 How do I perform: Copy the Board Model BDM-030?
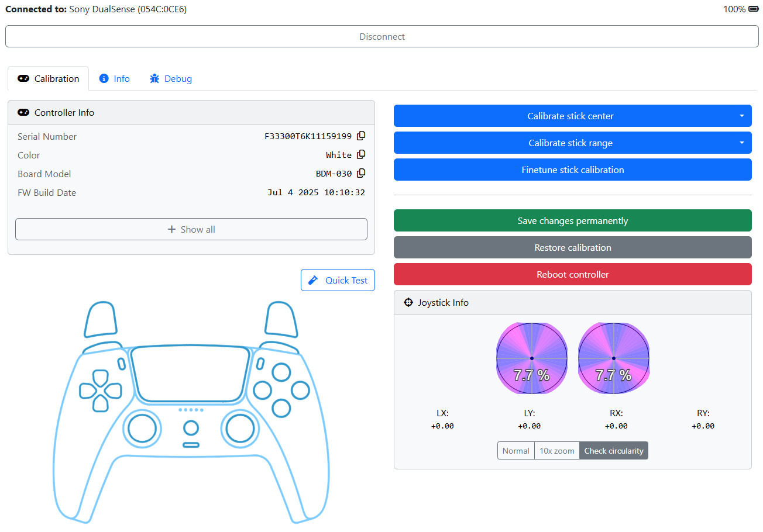click(x=361, y=173)
